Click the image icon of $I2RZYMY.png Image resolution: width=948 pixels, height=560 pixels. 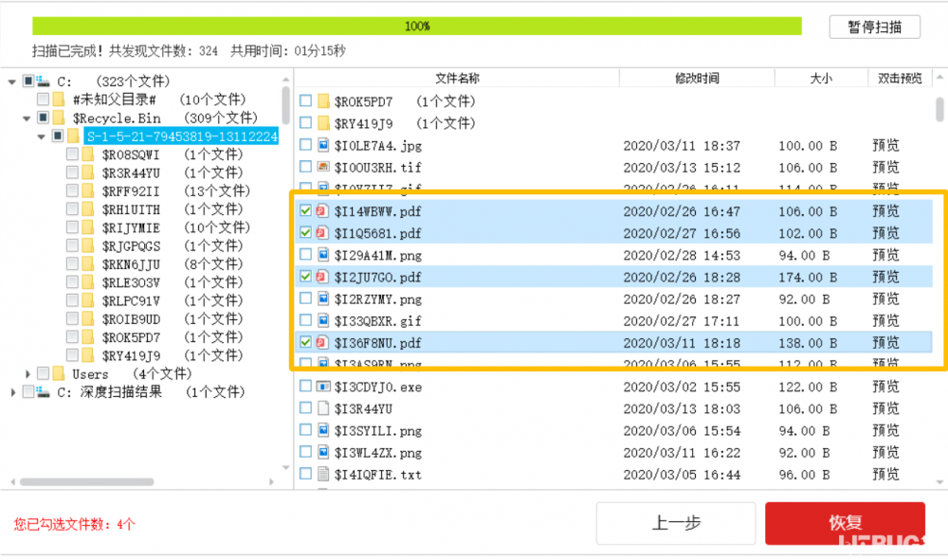pos(323,298)
